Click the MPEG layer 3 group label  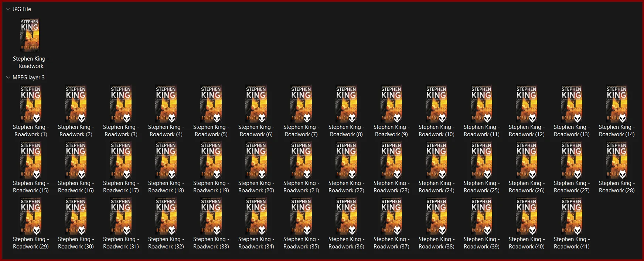point(28,78)
